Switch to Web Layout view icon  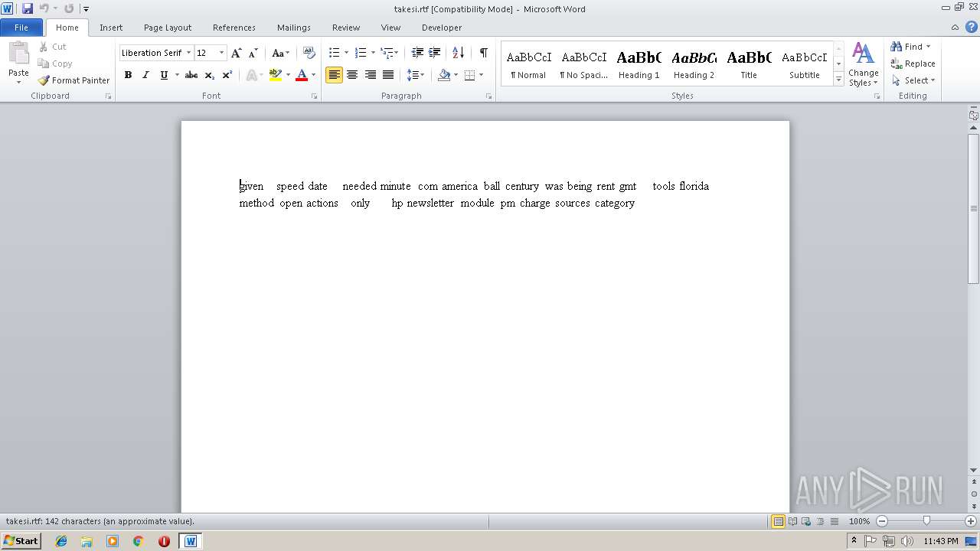coord(806,521)
